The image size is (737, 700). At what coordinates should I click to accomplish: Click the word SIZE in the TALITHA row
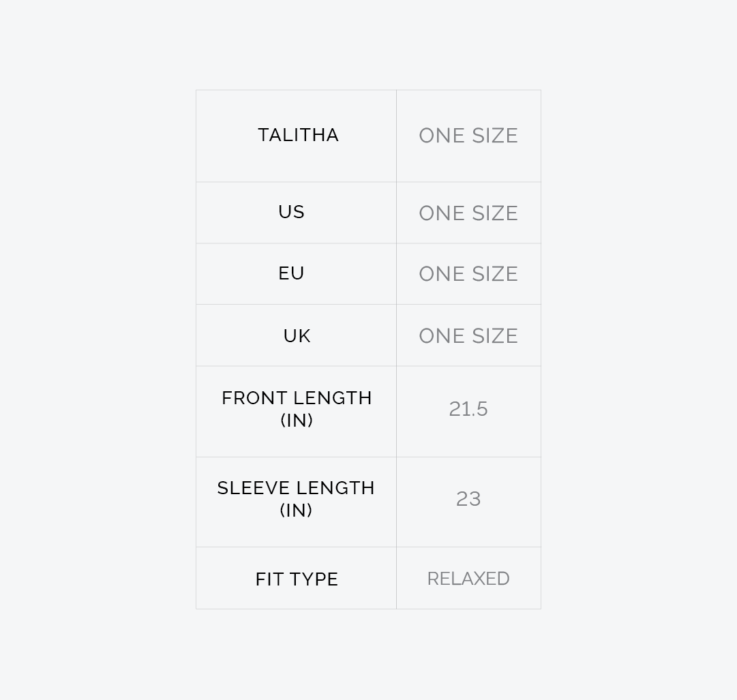(494, 136)
